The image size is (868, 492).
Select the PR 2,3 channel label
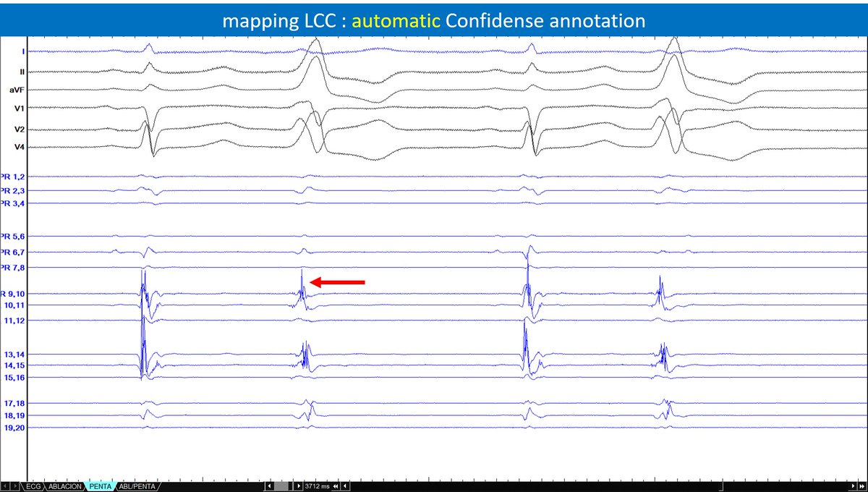tap(13, 190)
